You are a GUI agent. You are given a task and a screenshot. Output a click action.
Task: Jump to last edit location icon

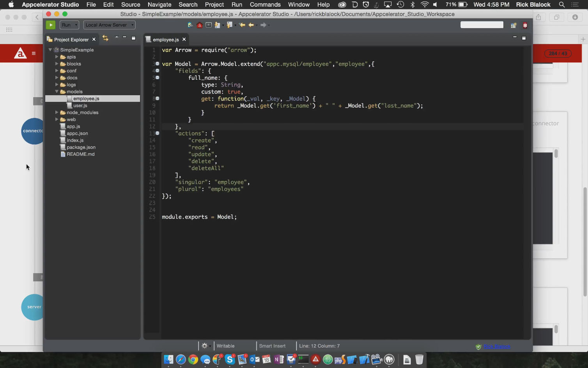[242, 25]
